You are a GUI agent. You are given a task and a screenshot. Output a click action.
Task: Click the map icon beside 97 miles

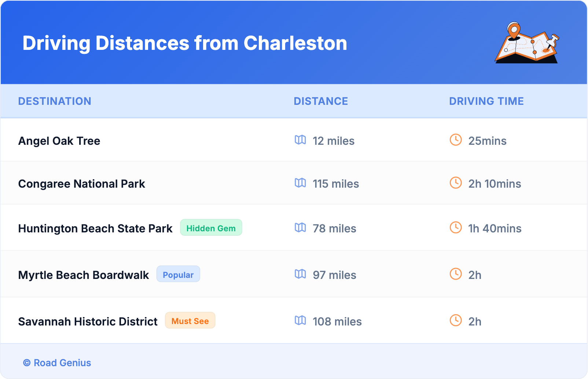point(300,274)
